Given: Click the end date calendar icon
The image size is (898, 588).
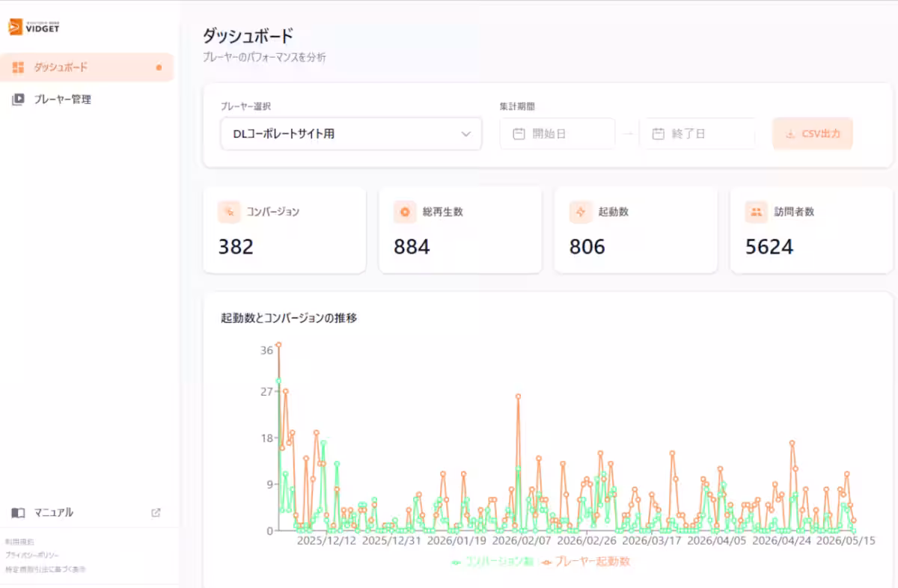Looking at the screenshot, I should [659, 134].
